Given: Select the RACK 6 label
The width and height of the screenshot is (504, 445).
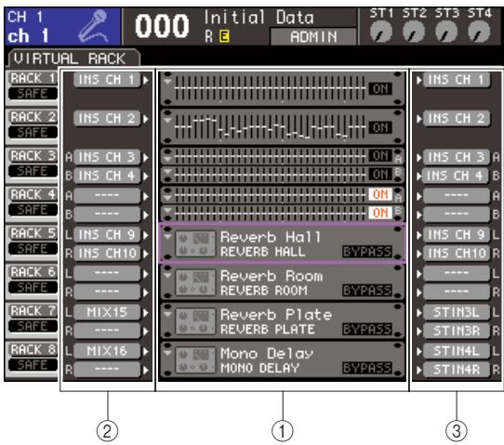Looking at the screenshot, I should click(x=33, y=272).
